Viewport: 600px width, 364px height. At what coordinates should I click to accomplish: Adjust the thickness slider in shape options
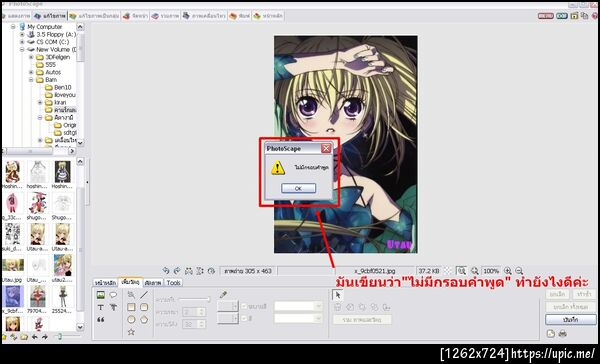point(194,299)
